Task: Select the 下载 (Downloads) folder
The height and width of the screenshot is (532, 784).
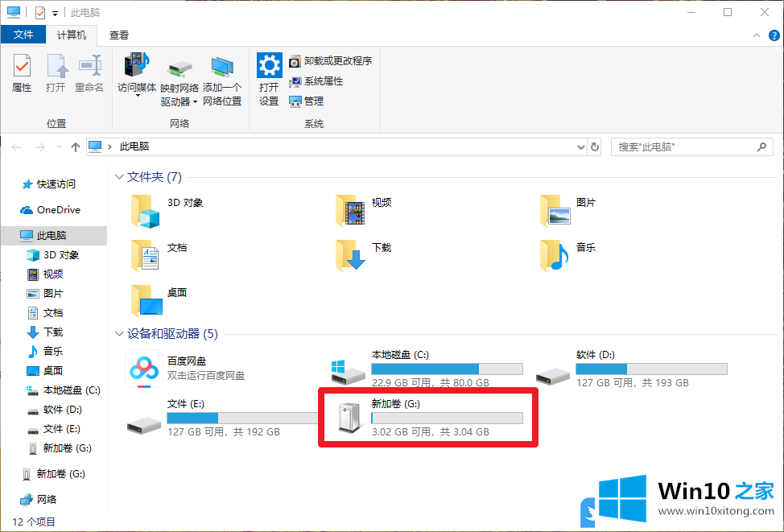Action: tap(364, 255)
